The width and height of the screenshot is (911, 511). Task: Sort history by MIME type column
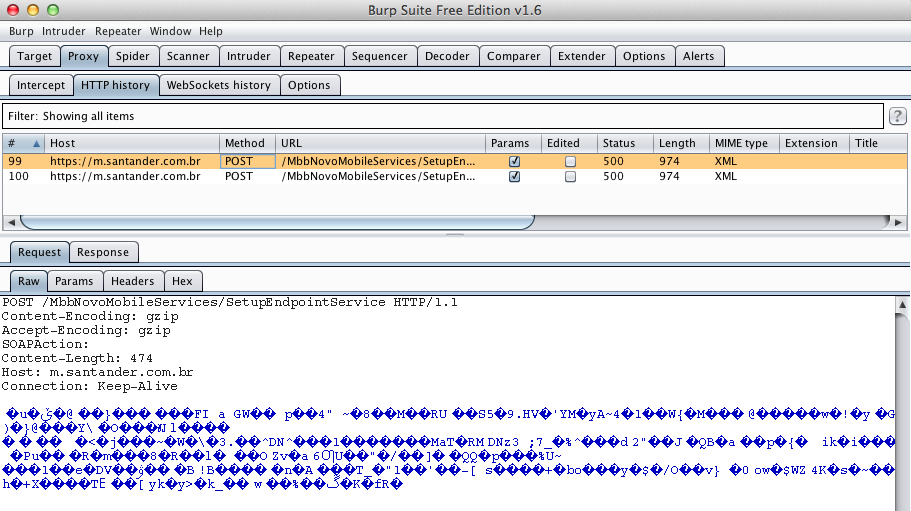(742, 143)
